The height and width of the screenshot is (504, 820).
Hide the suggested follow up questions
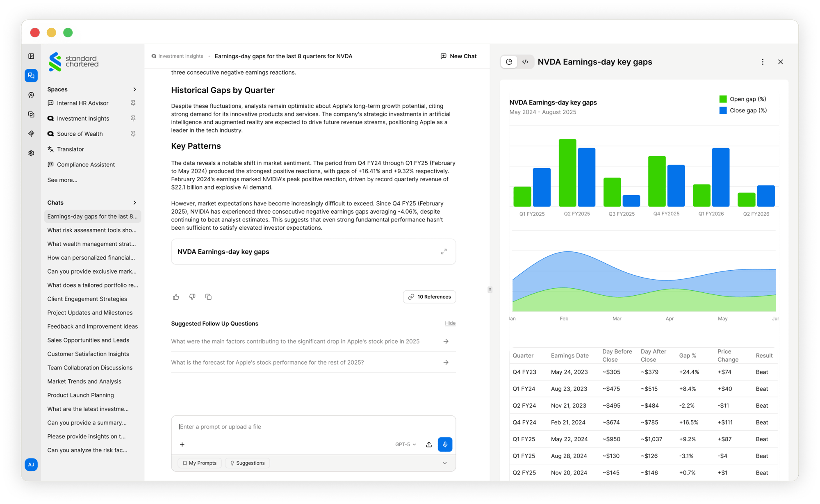450,323
